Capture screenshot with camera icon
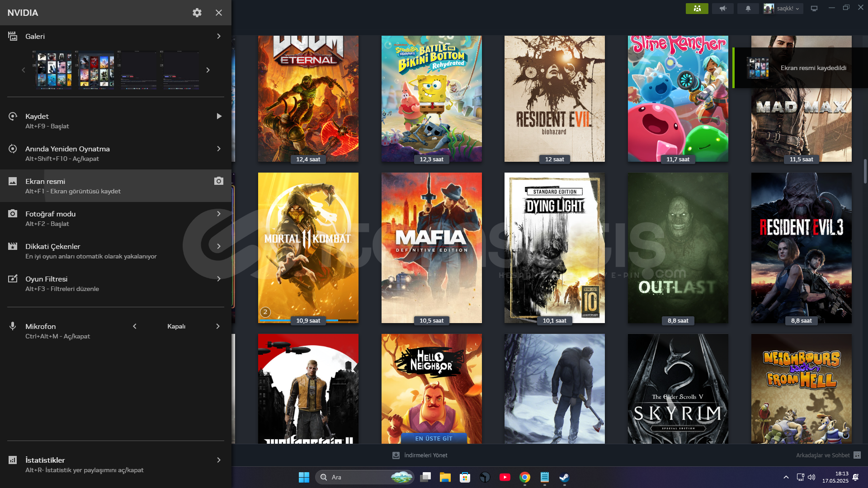Image resolution: width=868 pixels, height=488 pixels. pos(219,181)
